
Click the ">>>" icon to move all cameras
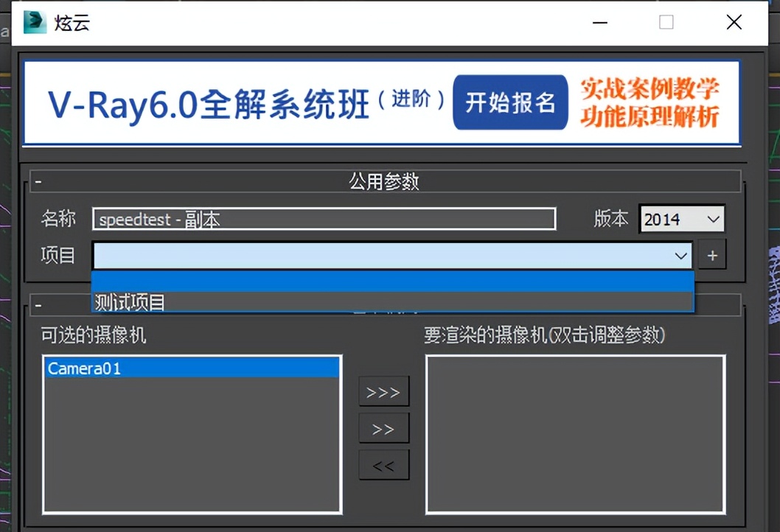point(383,391)
